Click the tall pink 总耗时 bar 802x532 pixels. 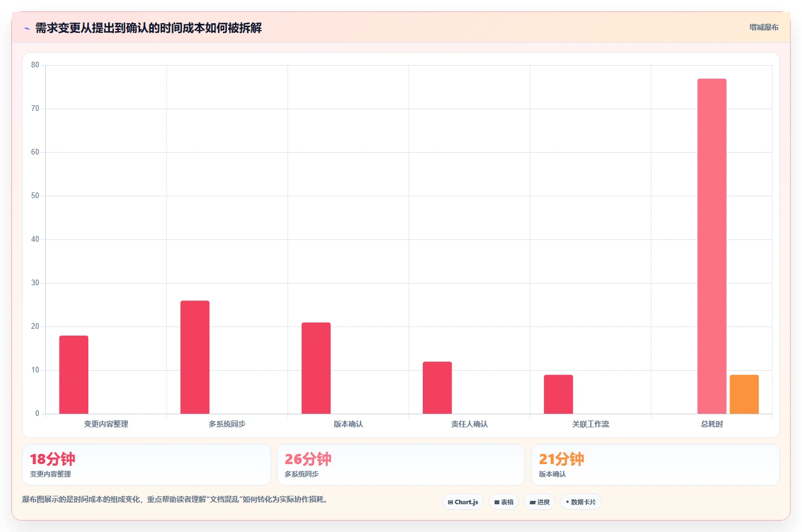tap(711, 246)
